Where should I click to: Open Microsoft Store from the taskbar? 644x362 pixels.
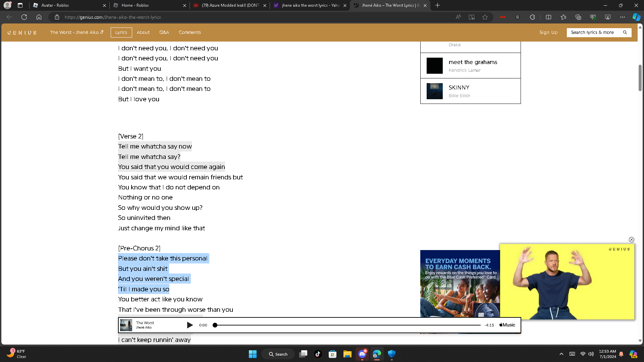333,354
